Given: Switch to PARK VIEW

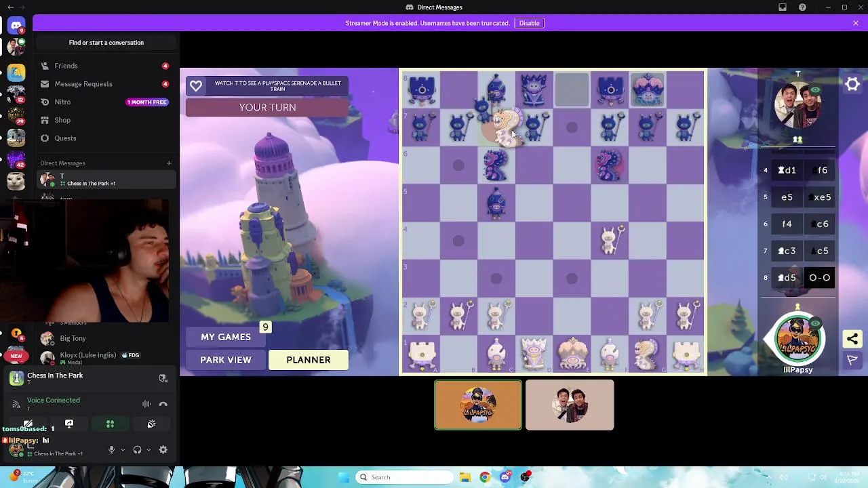Looking at the screenshot, I should pos(226,360).
